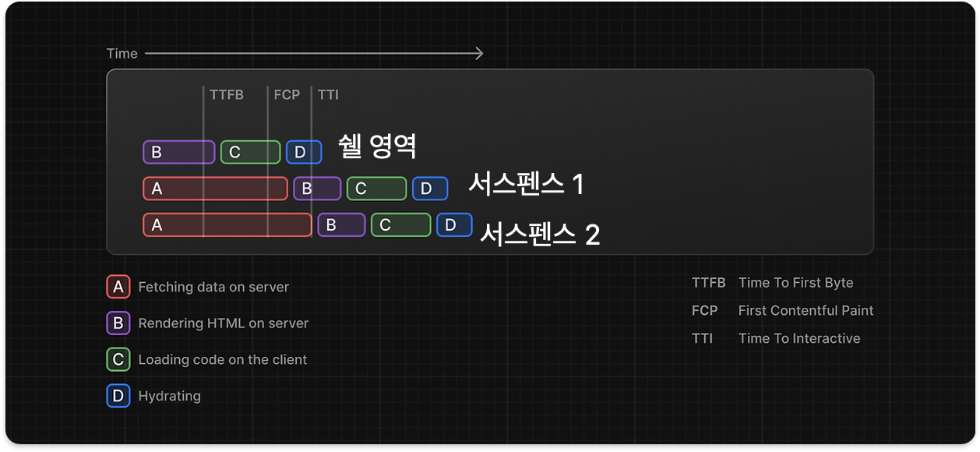Click the "Fetching data on server" legend text
The image size is (980, 452).
(x=213, y=288)
